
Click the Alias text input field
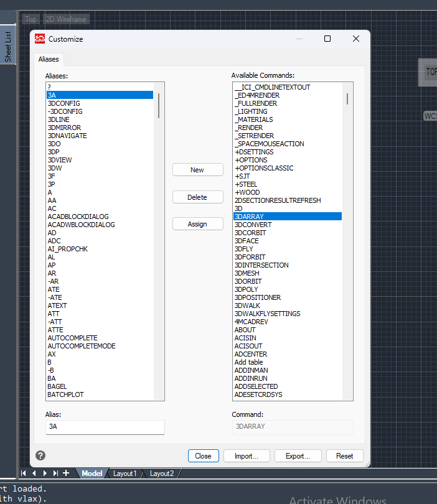pyautogui.click(x=105, y=427)
